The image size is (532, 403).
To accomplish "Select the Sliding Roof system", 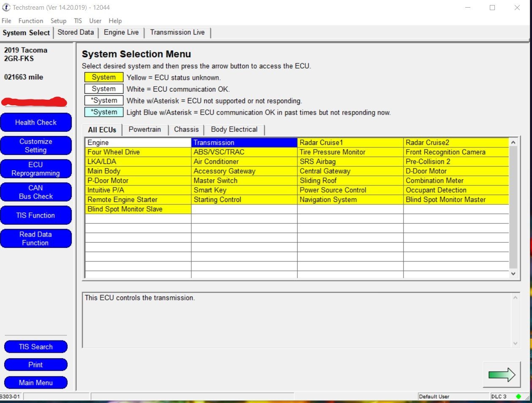I will click(x=350, y=181).
